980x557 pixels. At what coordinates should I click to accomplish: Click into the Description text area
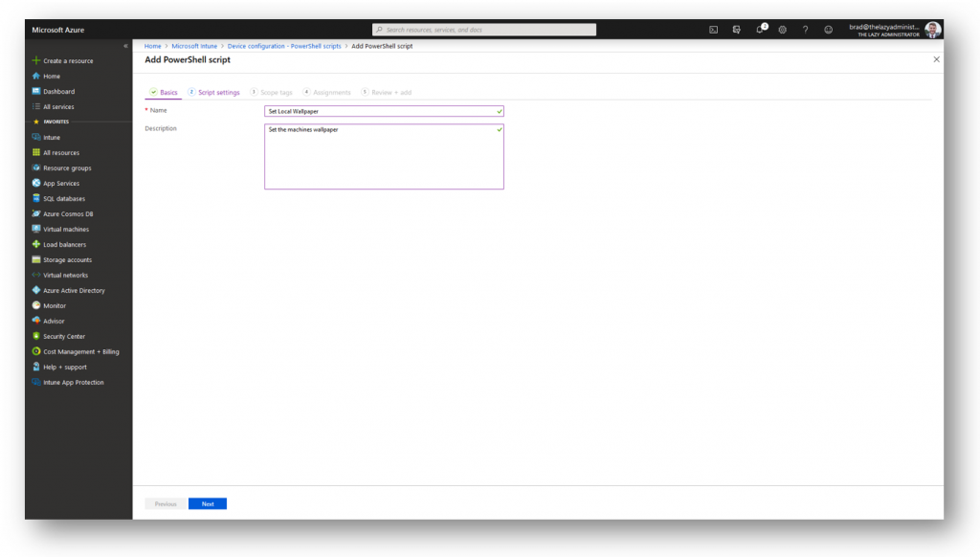click(x=384, y=156)
